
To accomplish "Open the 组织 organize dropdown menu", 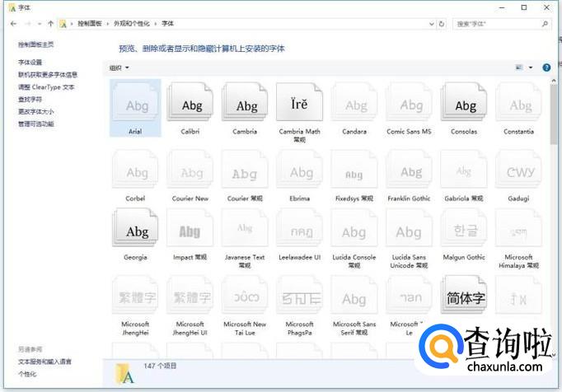I will click(x=119, y=68).
